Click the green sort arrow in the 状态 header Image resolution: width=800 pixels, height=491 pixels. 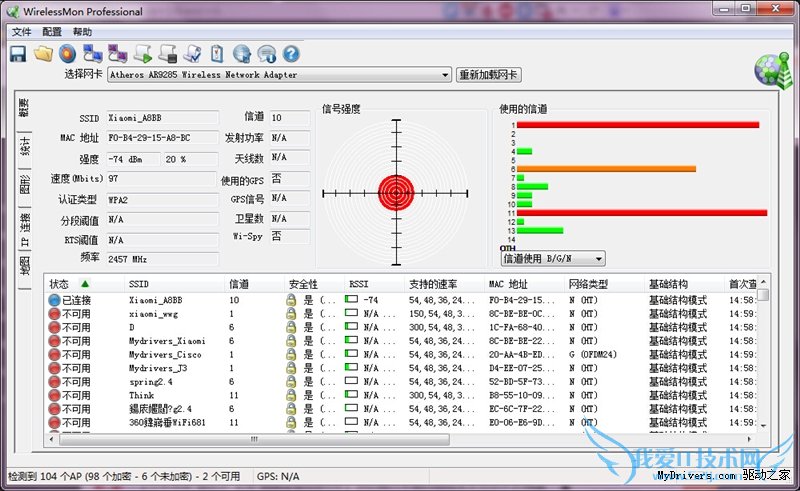coord(85,283)
